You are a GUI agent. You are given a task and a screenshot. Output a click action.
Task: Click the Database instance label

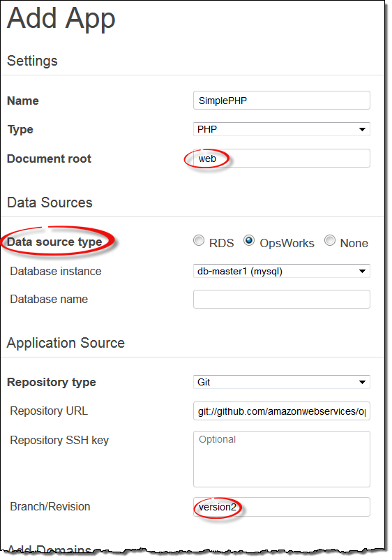(56, 271)
